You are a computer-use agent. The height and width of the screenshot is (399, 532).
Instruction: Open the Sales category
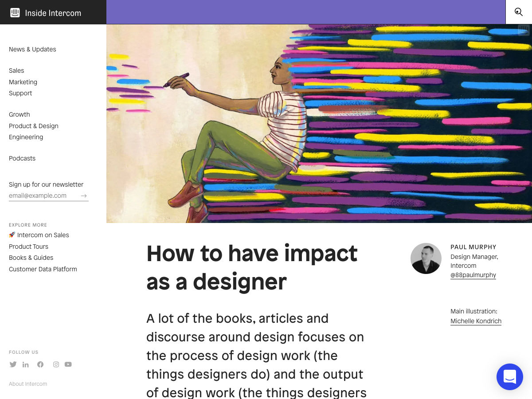click(16, 70)
